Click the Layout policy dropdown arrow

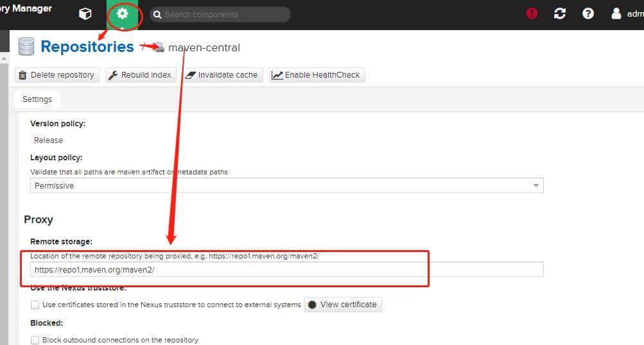pyautogui.click(x=535, y=185)
